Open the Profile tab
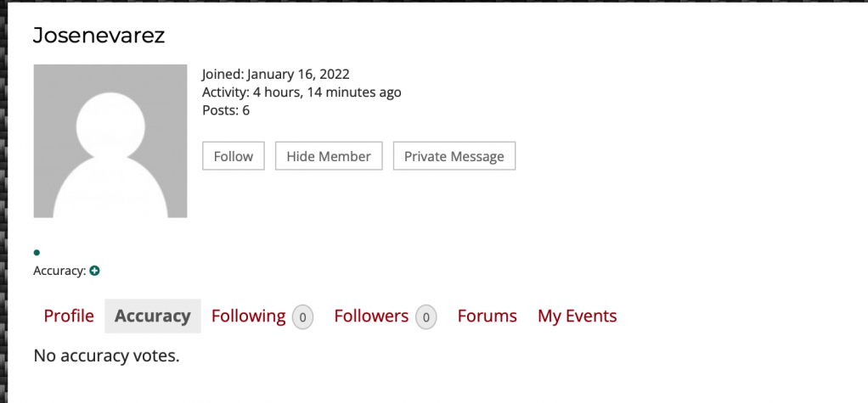The width and height of the screenshot is (868, 403). (69, 316)
